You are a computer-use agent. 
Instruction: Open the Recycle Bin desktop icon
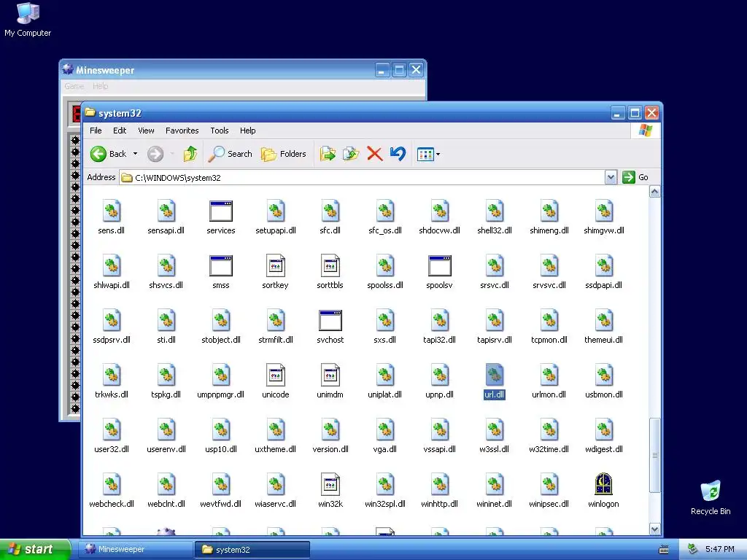click(x=711, y=497)
